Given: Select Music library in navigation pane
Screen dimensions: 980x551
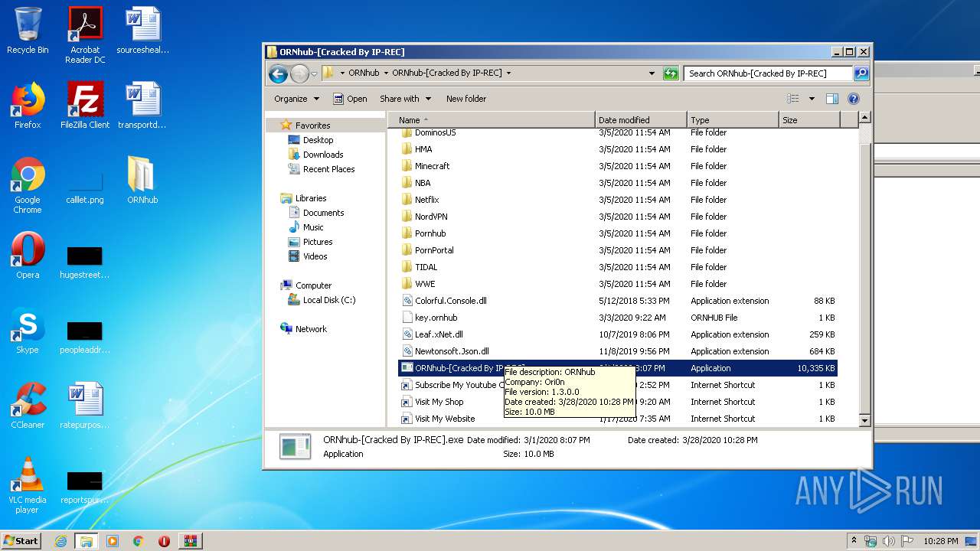Looking at the screenshot, I should pos(312,227).
